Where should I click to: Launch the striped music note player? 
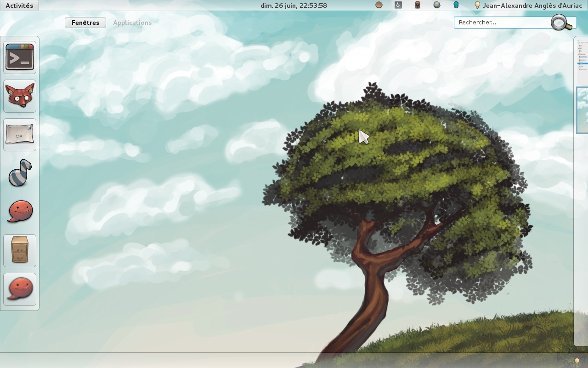tap(20, 173)
